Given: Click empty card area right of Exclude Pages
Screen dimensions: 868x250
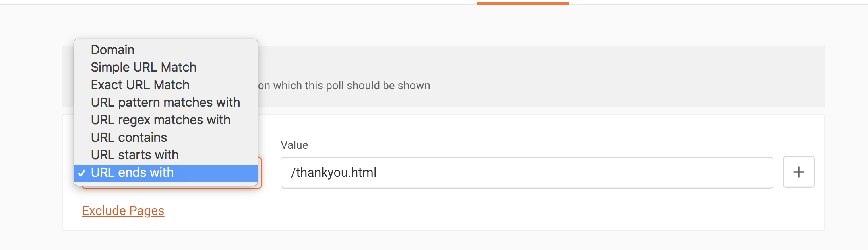Looking at the screenshot, I should pyautogui.click(x=477, y=211).
